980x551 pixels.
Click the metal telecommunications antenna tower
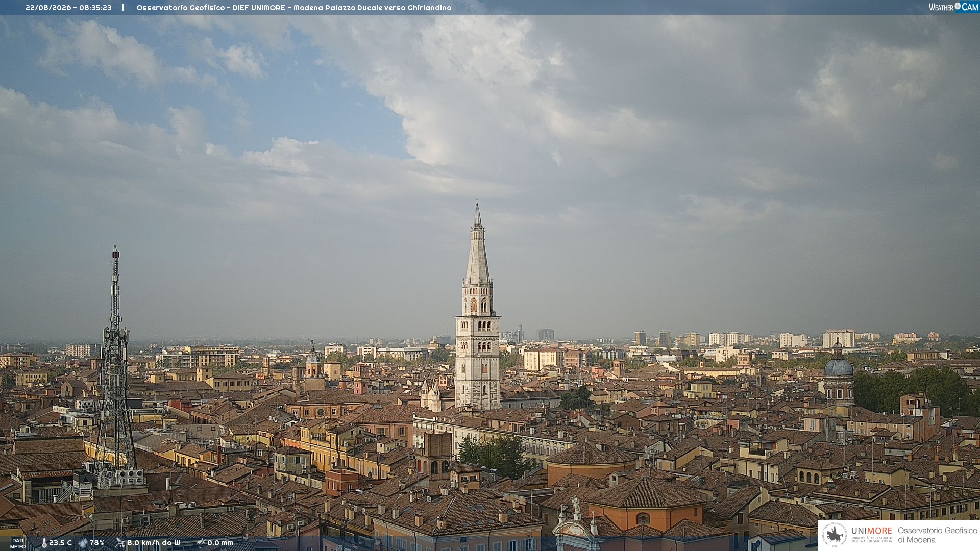[115, 367]
